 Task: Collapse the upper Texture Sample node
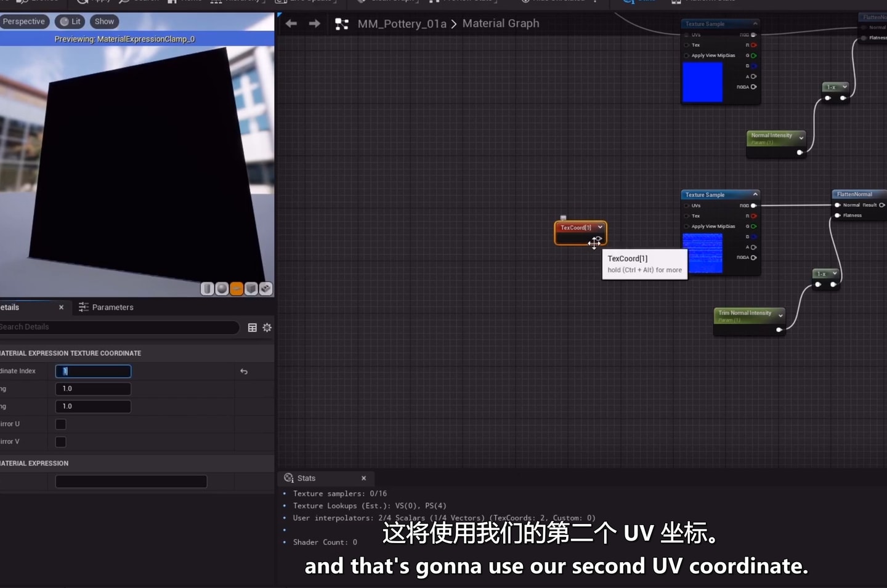(755, 23)
